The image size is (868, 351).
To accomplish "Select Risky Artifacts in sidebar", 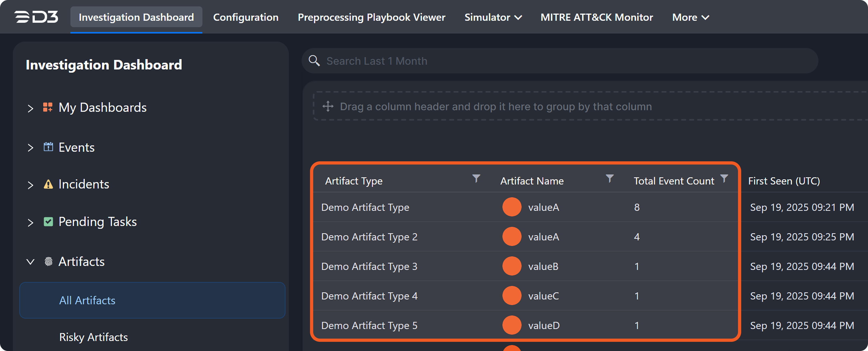I will (93, 337).
